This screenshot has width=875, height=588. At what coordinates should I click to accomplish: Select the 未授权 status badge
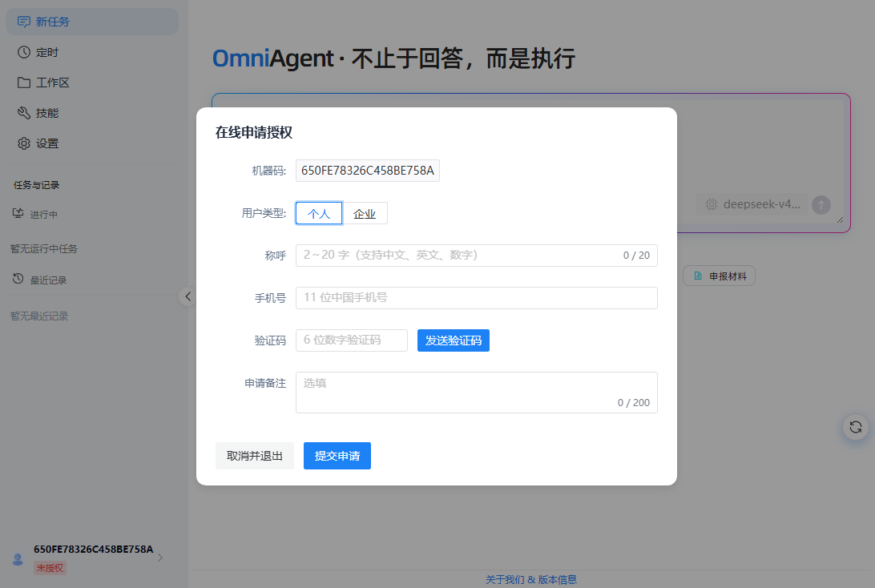50,568
